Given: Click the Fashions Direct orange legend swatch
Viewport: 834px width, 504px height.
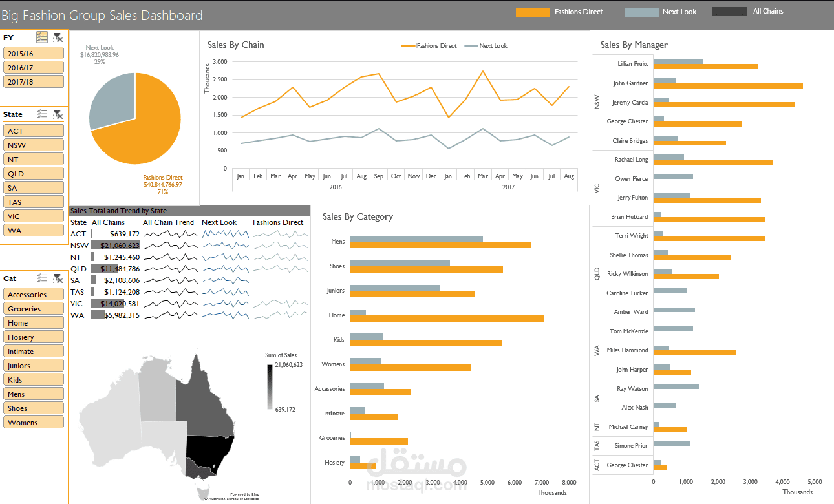Looking at the screenshot, I should point(532,12).
